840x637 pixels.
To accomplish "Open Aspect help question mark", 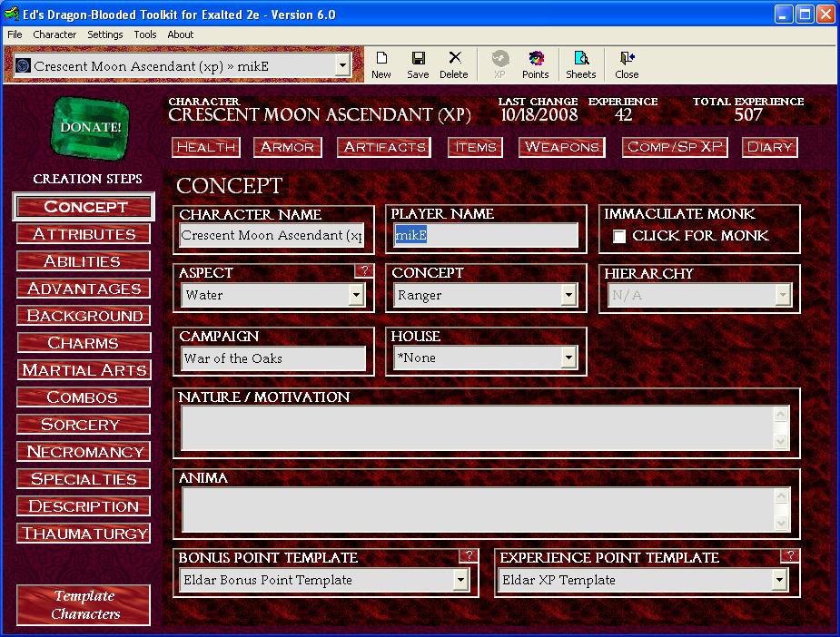I will point(364,270).
